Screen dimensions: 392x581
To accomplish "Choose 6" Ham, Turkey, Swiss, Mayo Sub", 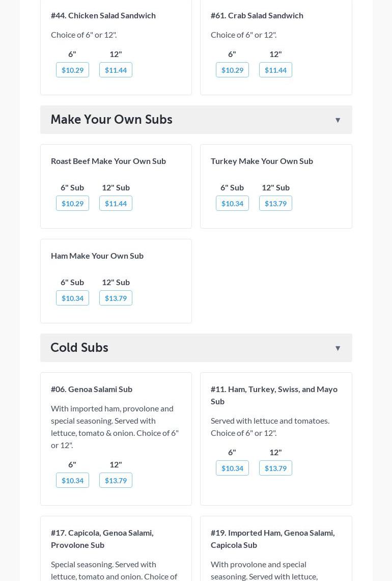I will tap(232, 468).
